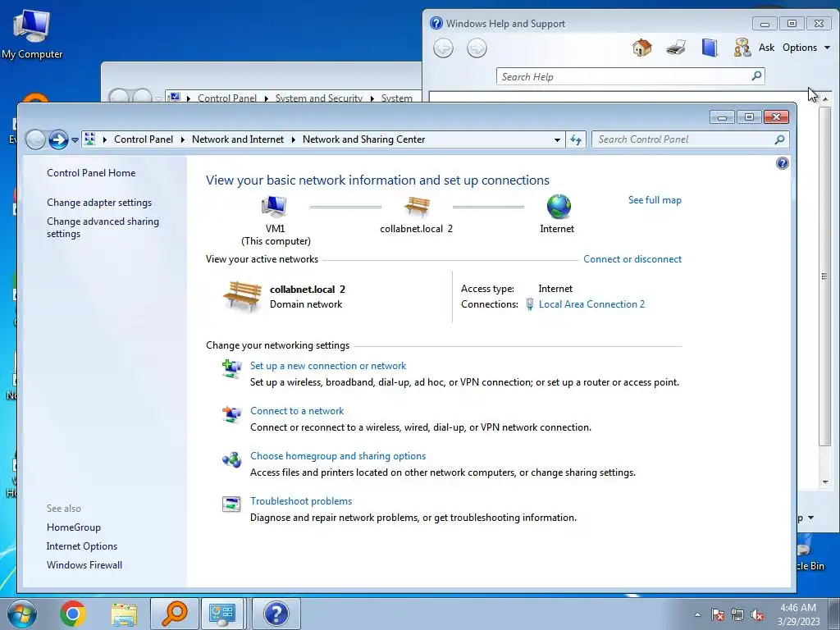Click the Back arrow in Network and Sharing Center

coord(35,139)
